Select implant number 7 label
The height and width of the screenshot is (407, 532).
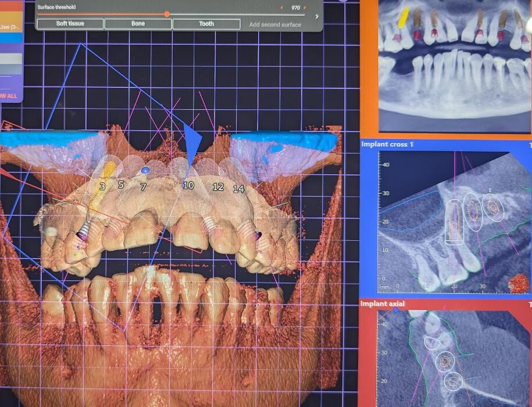[x=143, y=187]
